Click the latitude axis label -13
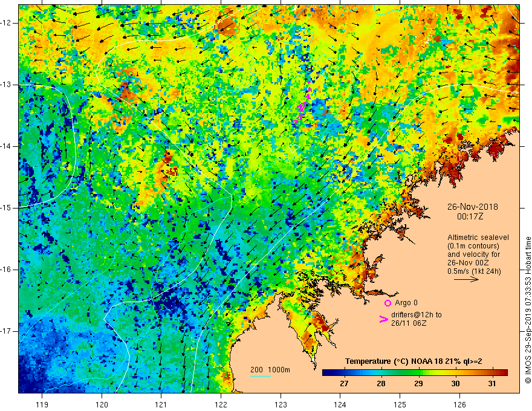Screen dimensions: 532x411 pyautogui.click(x=6, y=85)
